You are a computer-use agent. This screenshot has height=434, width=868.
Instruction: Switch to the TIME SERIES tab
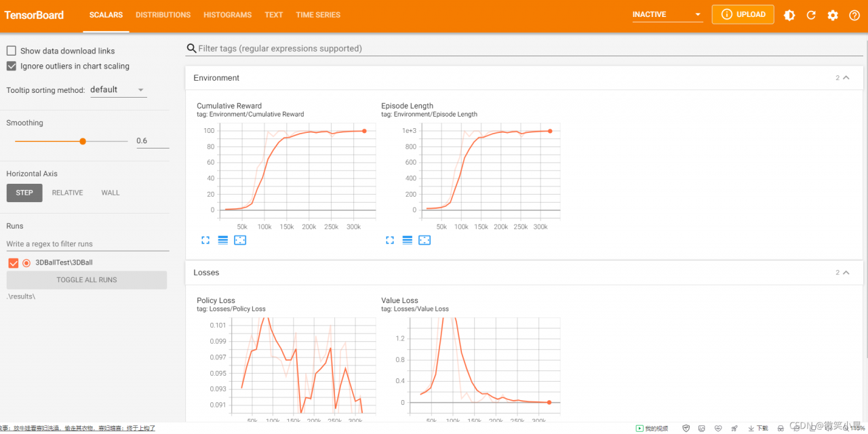(318, 15)
